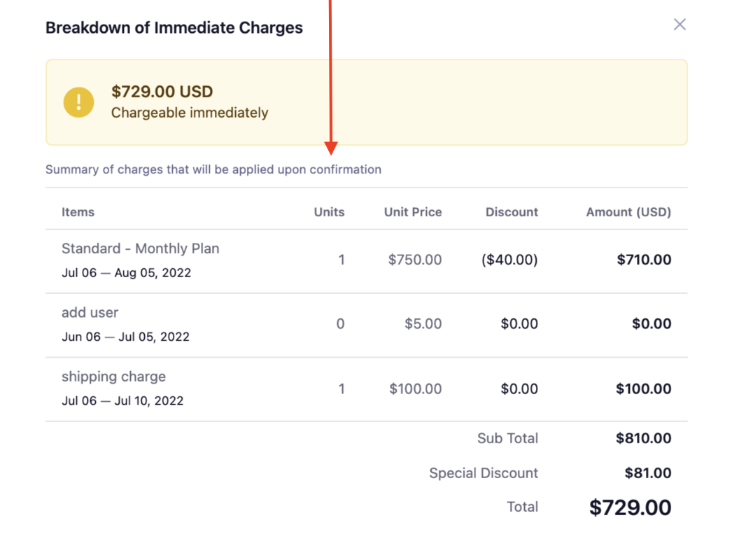
Task: Select the add user line item
Action: click(x=90, y=313)
